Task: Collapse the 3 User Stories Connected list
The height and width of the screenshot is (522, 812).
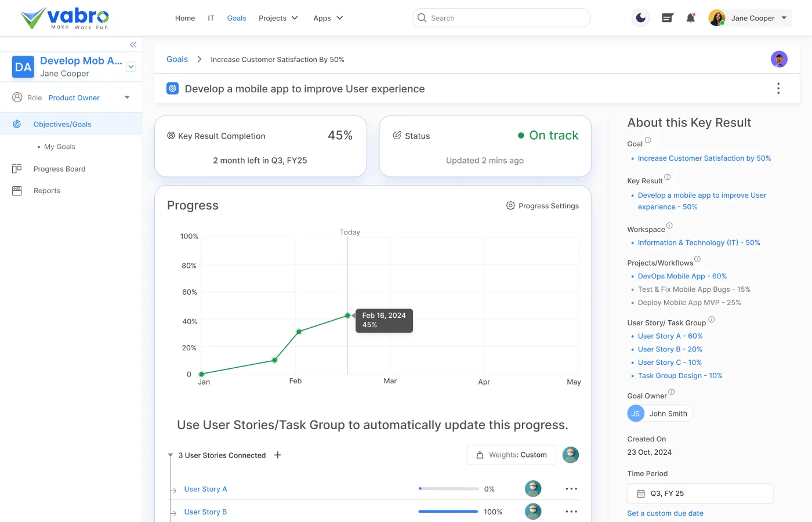Action: (x=171, y=455)
